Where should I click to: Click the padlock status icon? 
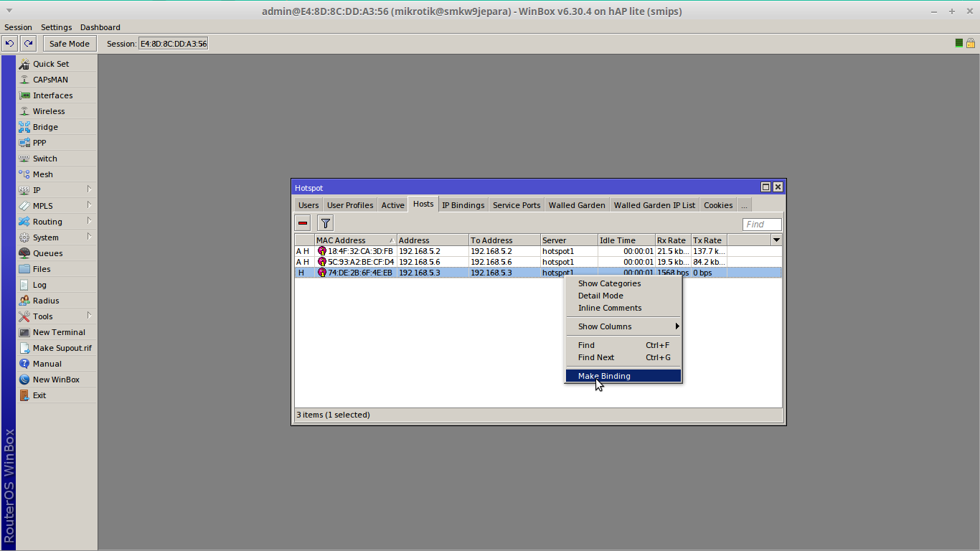click(x=970, y=43)
